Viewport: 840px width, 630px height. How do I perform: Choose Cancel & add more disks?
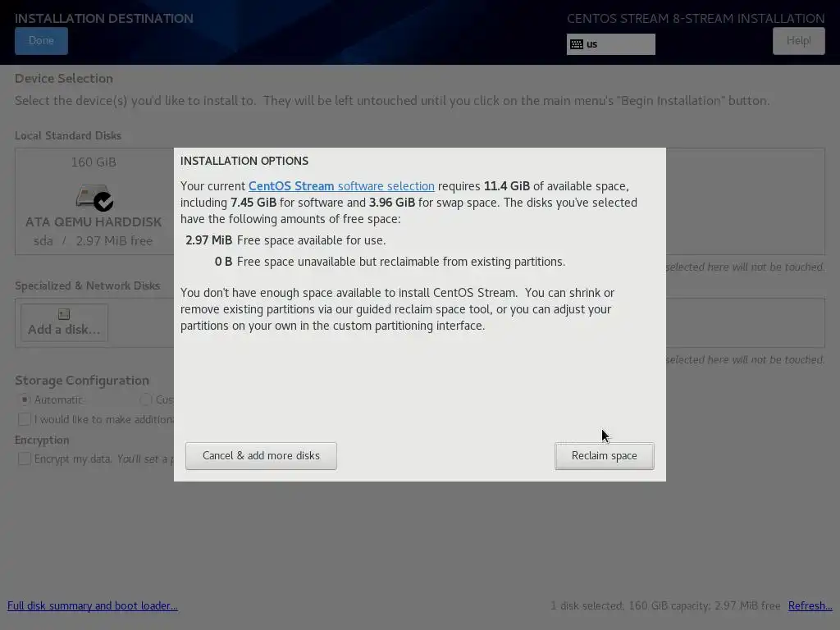click(261, 456)
